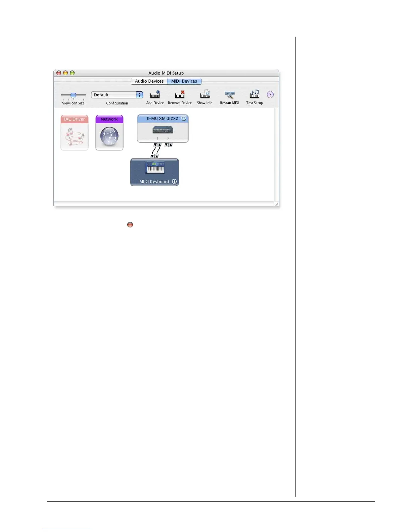Open Show Info from the toolbar

[x=205, y=94]
